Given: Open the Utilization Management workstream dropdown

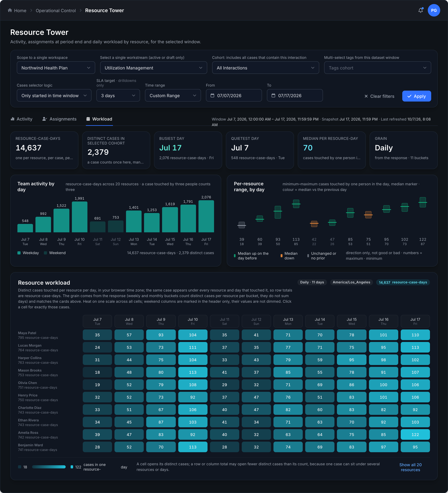Looking at the screenshot, I should click(x=153, y=68).
